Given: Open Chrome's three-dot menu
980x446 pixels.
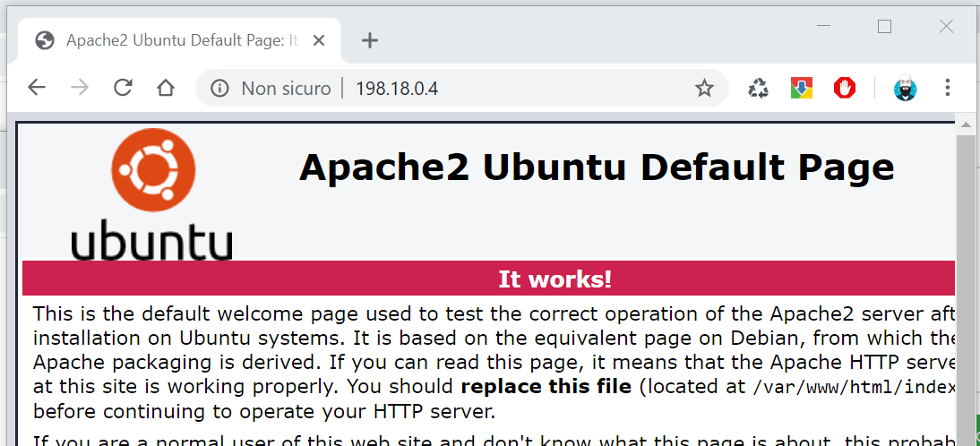Looking at the screenshot, I should click(x=948, y=88).
